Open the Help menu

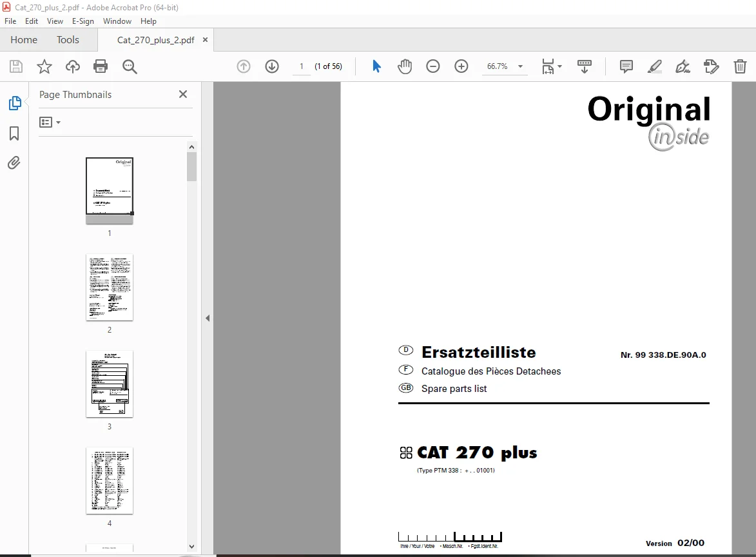[x=148, y=21]
